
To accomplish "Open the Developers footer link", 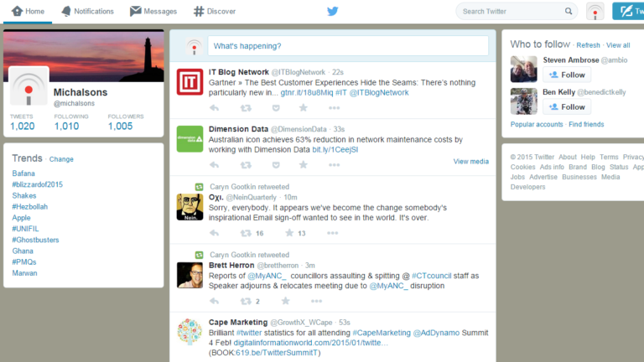I will click(527, 187).
